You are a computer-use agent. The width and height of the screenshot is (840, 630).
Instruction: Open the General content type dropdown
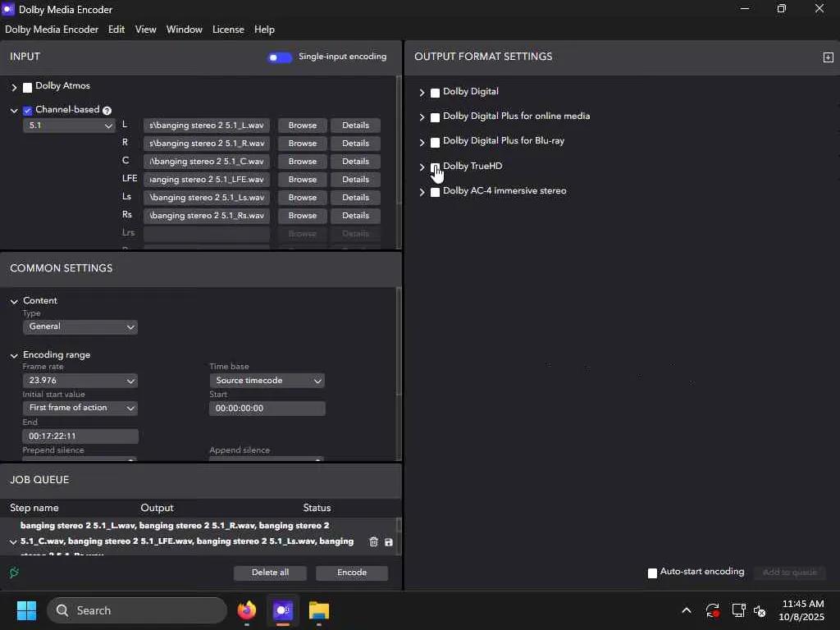(x=80, y=326)
